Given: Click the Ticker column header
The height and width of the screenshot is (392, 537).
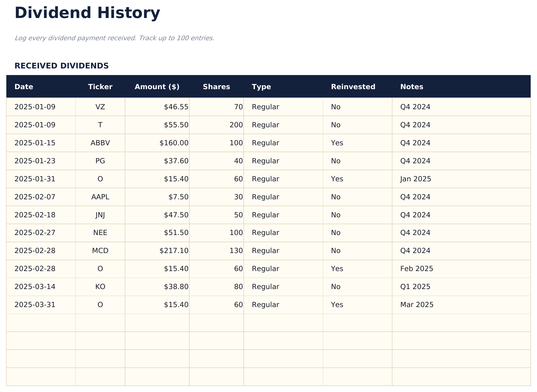Looking at the screenshot, I should (100, 87).
